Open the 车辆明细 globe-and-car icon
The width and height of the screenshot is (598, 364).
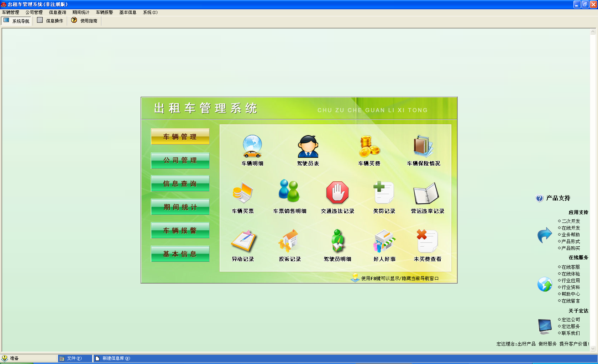[x=252, y=146]
